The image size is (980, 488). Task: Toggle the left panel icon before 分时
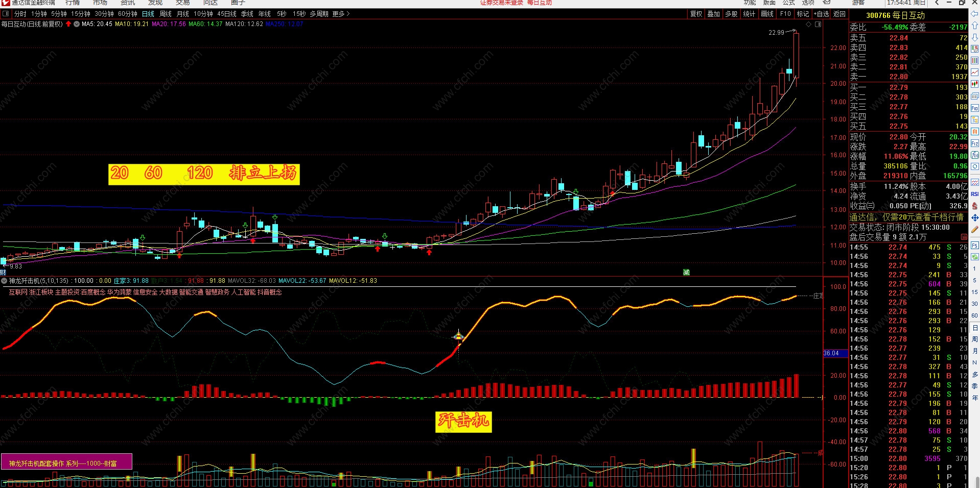(x=6, y=14)
